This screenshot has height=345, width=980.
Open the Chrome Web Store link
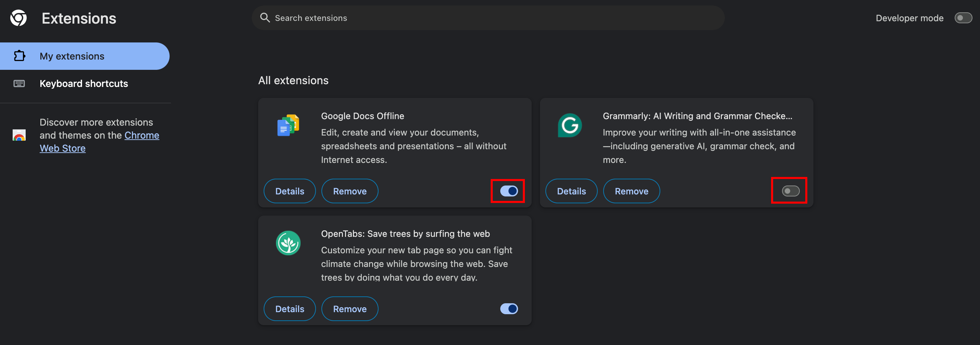(142, 136)
